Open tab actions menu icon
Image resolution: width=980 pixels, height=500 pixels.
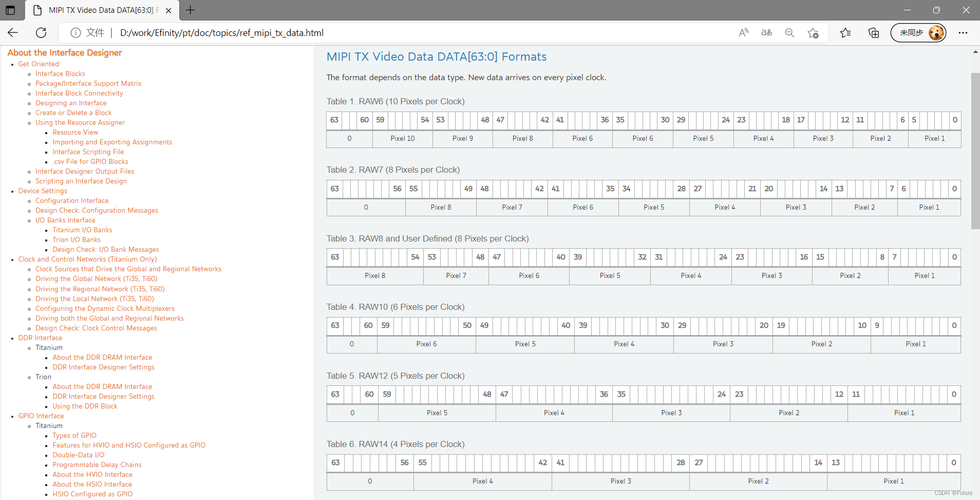click(10, 10)
